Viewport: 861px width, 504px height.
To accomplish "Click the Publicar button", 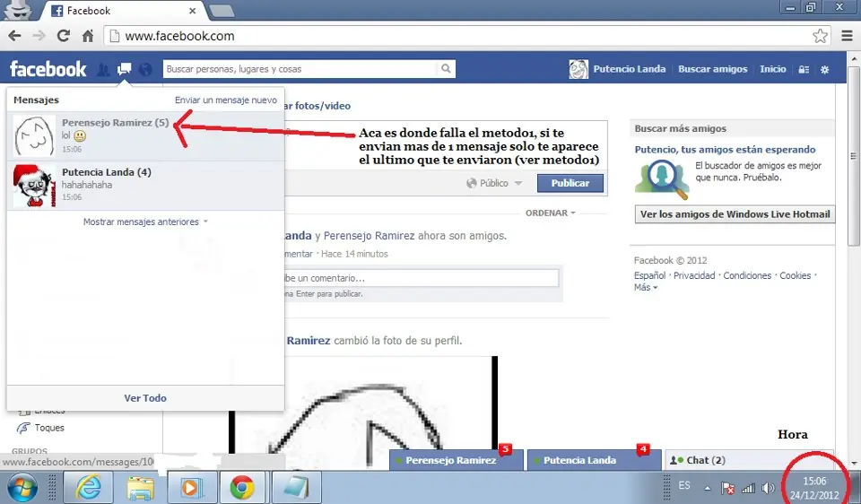I will tap(570, 183).
